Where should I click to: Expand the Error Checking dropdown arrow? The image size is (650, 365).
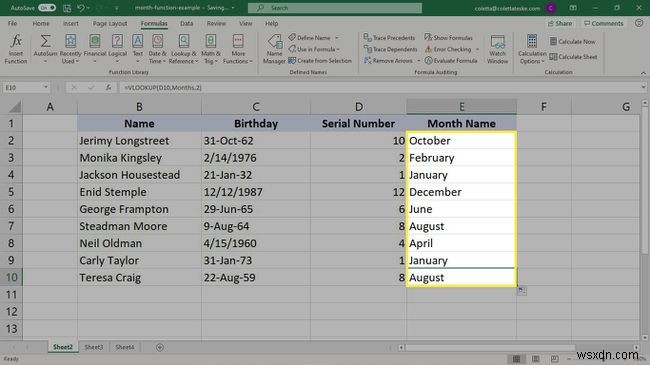coord(477,49)
